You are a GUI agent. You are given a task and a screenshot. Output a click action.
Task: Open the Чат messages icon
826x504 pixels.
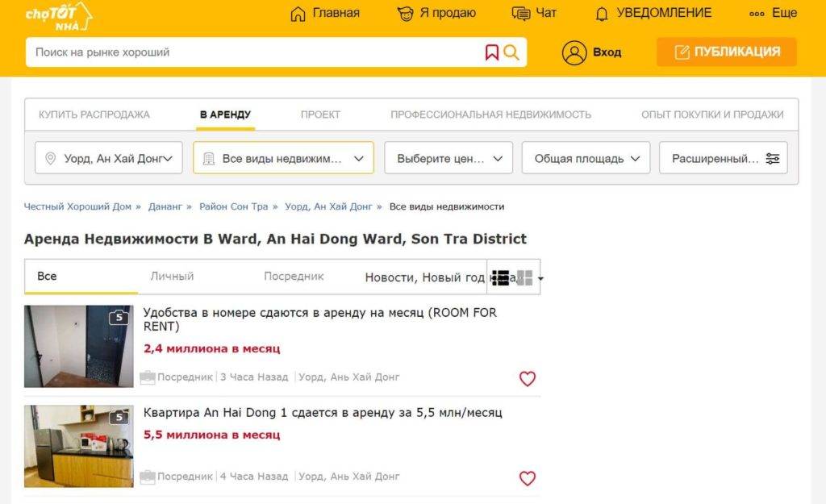click(x=521, y=14)
